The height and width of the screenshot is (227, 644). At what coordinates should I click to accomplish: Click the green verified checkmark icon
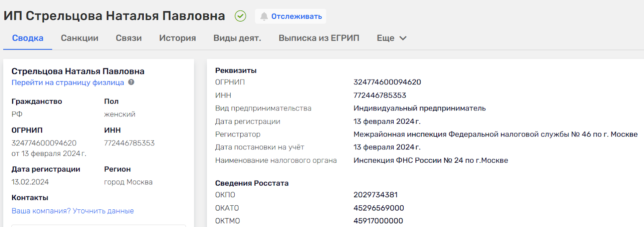click(x=240, y=16)
